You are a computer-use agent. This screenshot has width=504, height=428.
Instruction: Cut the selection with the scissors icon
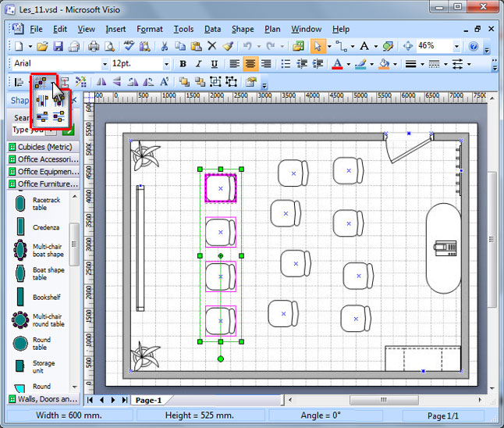165,46
